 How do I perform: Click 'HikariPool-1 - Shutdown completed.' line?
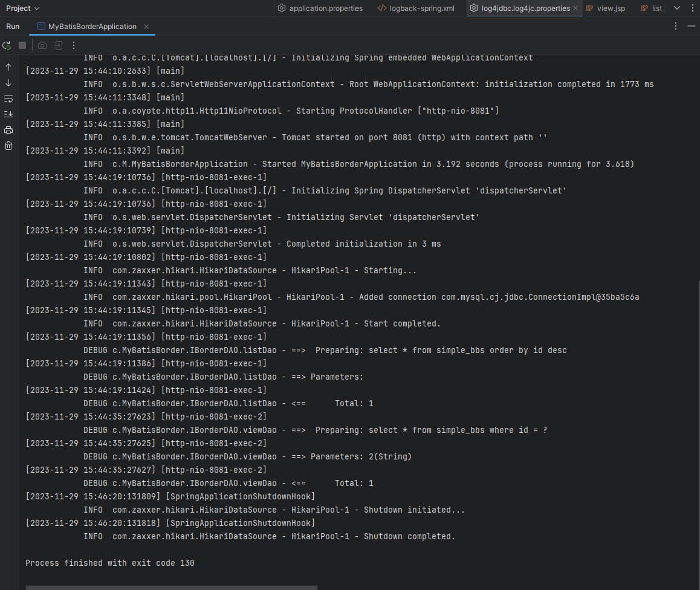pos(269,536)
